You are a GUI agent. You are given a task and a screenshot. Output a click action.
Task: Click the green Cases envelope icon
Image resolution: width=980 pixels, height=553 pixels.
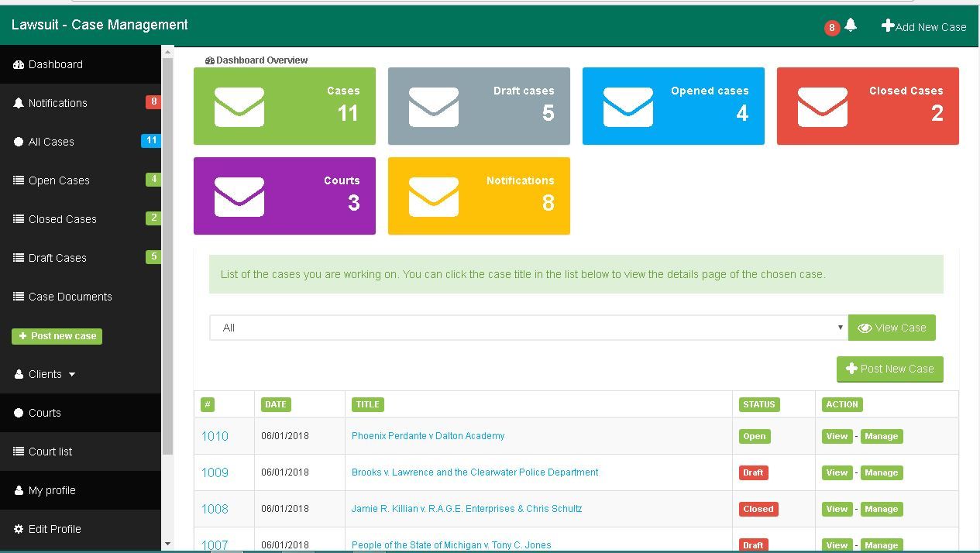pos(239,107)
